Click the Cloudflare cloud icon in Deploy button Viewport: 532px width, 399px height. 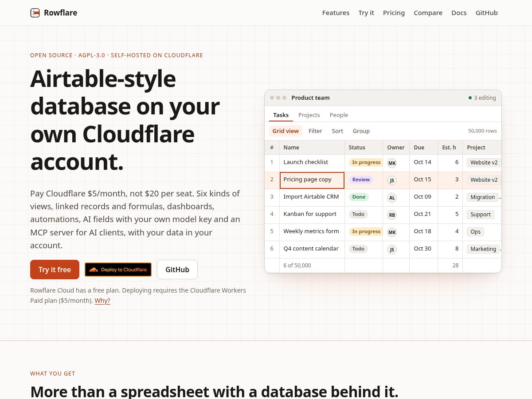pos(94,270)
